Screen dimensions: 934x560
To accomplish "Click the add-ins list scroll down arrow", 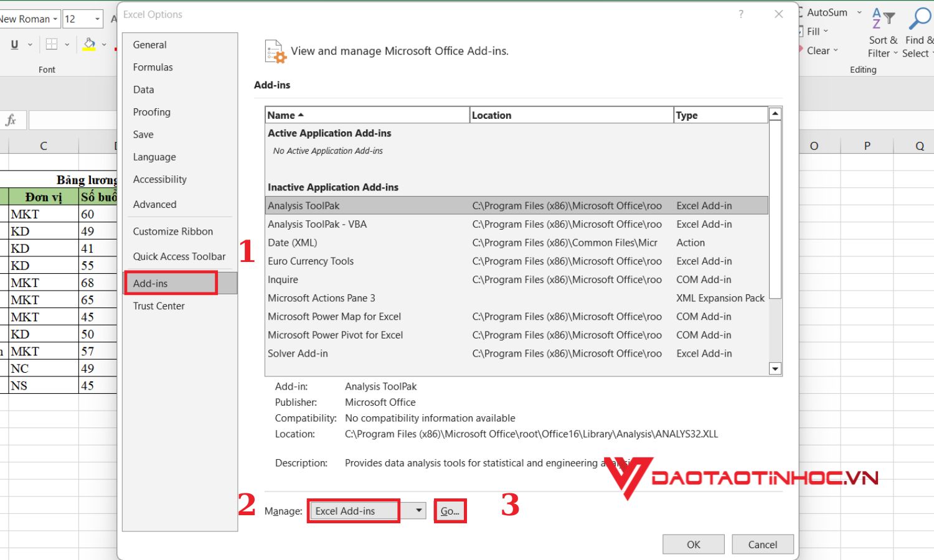I will [775, 369].
